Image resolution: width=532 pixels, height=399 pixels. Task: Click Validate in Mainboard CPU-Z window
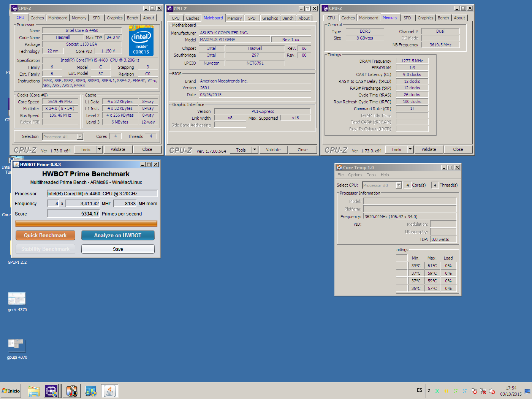(273, 150)
